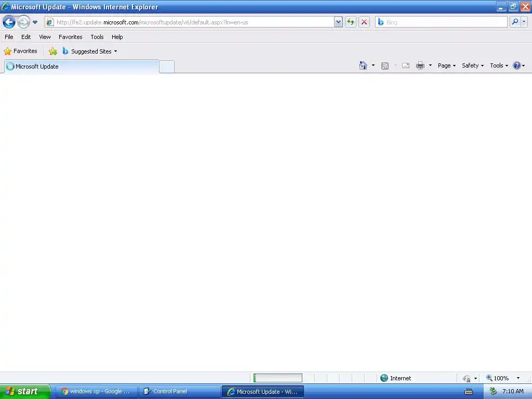Click the safely remove hardware tray icon
Screen dimensions: 532x399
[493, 392]
